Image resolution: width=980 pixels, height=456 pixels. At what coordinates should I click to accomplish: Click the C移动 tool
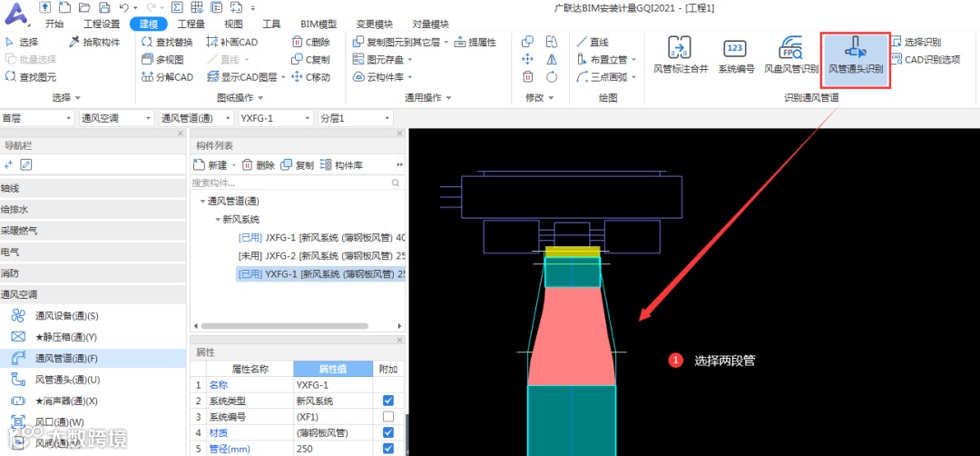(310, 77)
